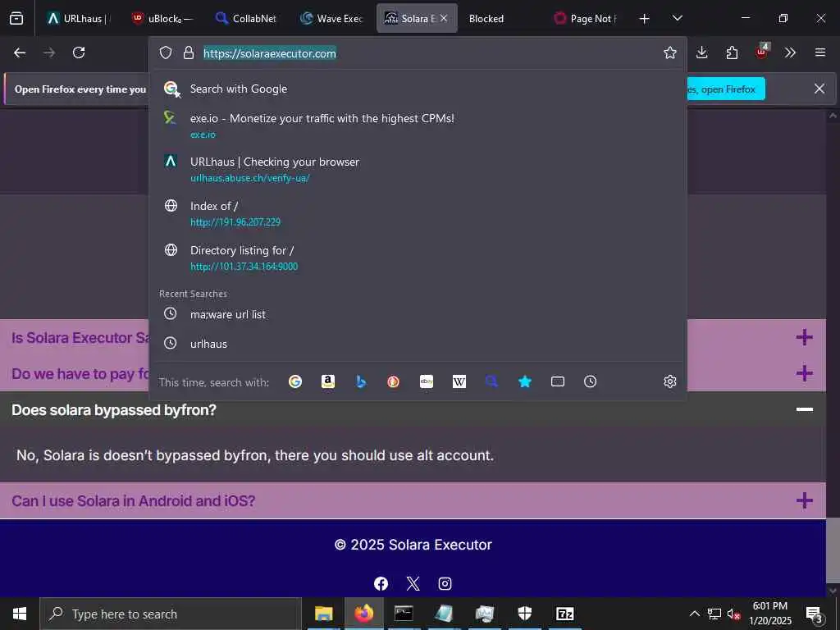
Task: Switch to the CollabNet tab
Action: click(246, 18)
